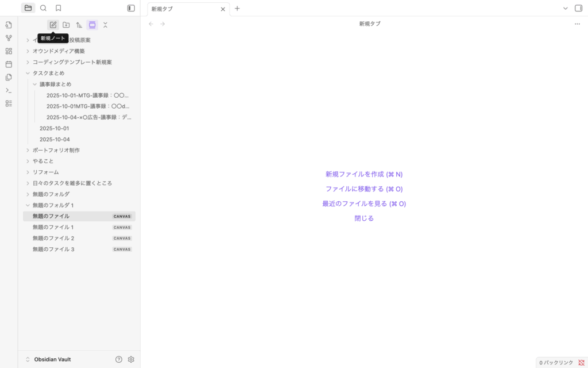Open vault settings gear icon
Screen dimensions: 588x368
[131, 359]
